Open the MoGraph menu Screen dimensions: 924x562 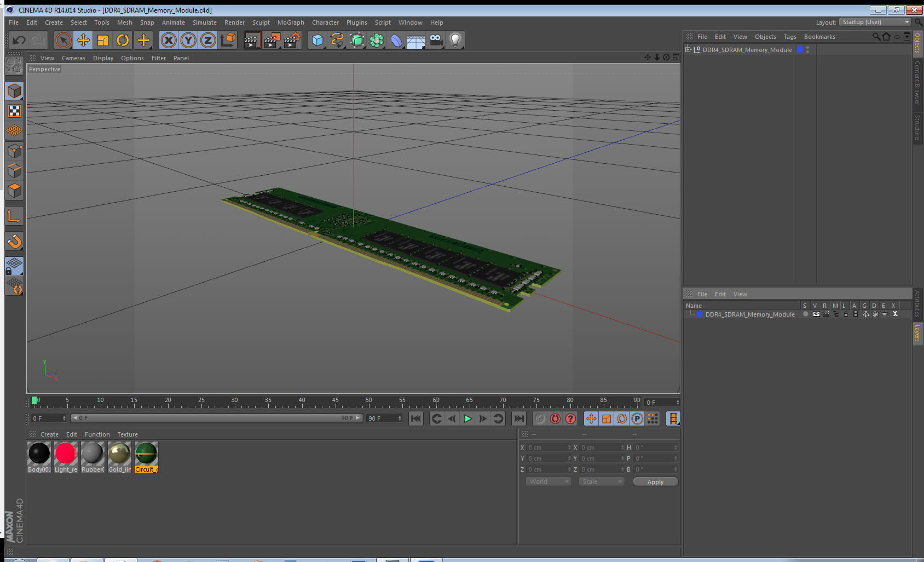291,22
